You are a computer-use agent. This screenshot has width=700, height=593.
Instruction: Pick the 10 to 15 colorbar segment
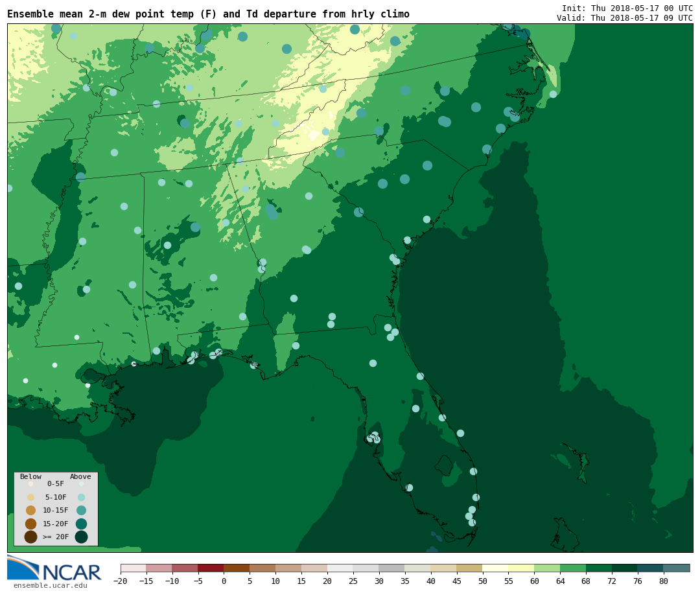click(288, 568)
